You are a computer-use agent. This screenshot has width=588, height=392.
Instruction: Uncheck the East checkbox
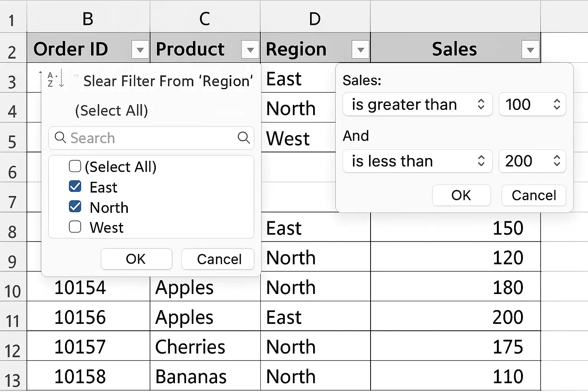point(75,187)
